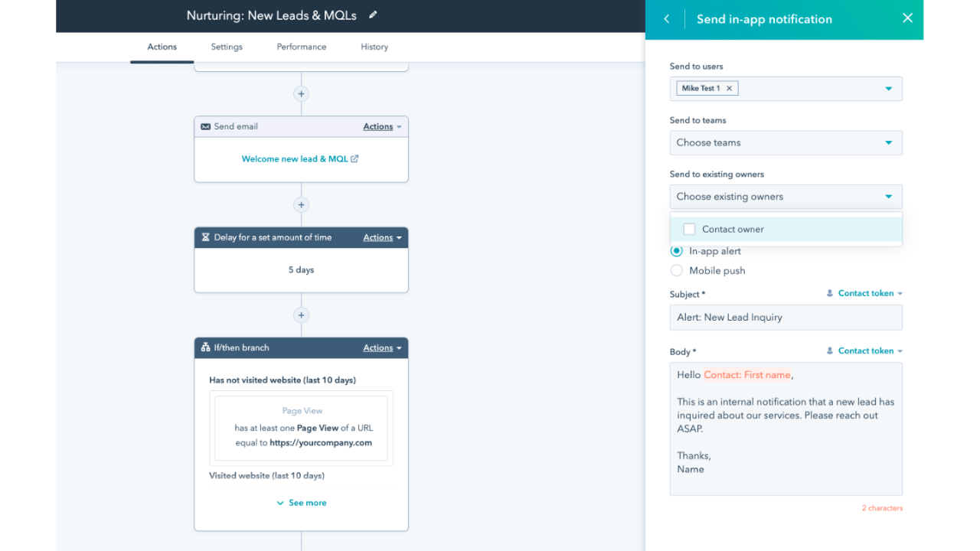
Task: Click into the Subject input field
Action: click(x=786, y=318)
